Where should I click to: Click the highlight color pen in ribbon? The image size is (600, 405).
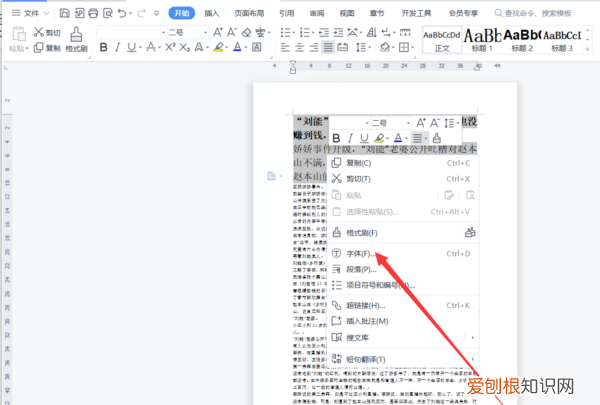218,47
